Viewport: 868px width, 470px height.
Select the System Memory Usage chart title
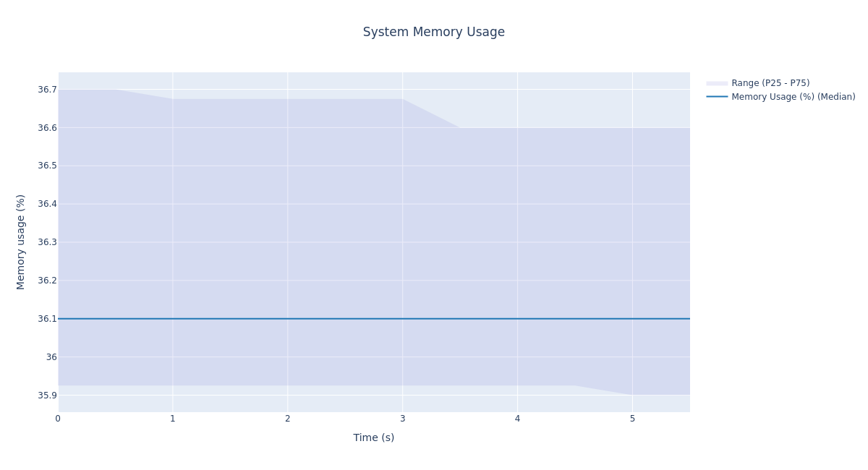pos(433,33)
